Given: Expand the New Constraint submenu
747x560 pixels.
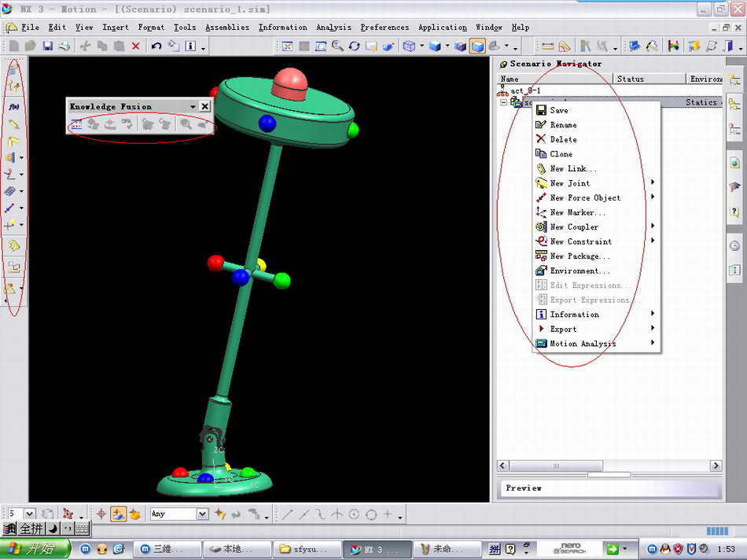Looking at the screenshot, I should tap(596, 241).
